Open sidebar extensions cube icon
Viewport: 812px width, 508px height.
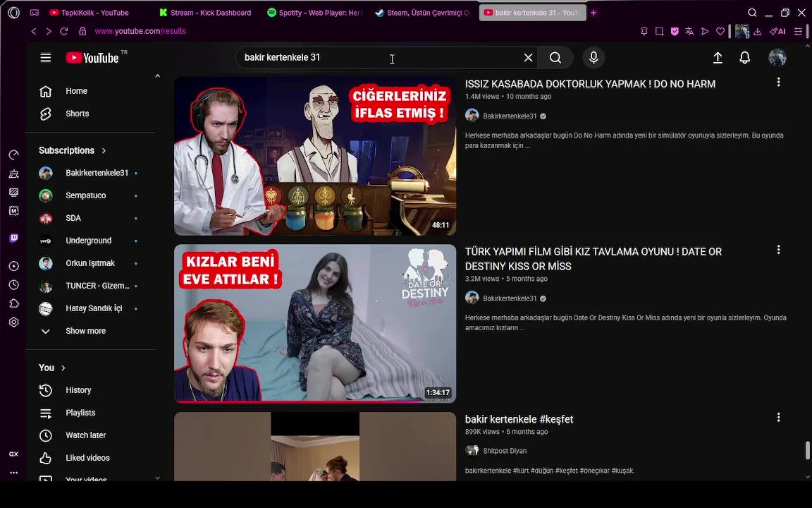(x=14, y=303)
